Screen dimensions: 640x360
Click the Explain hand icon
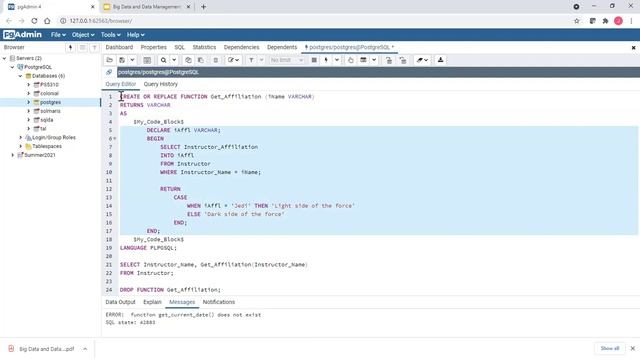point(351,60)
